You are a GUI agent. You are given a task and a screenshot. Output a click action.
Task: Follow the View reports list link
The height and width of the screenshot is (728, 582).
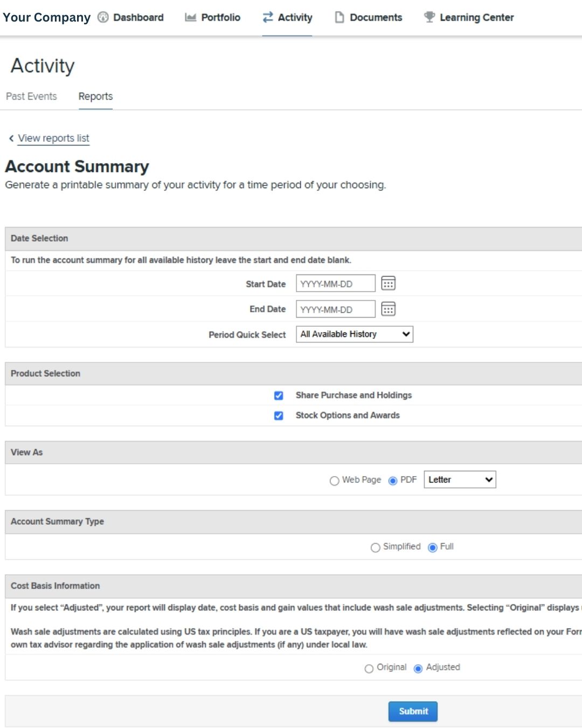click(53, 139)
